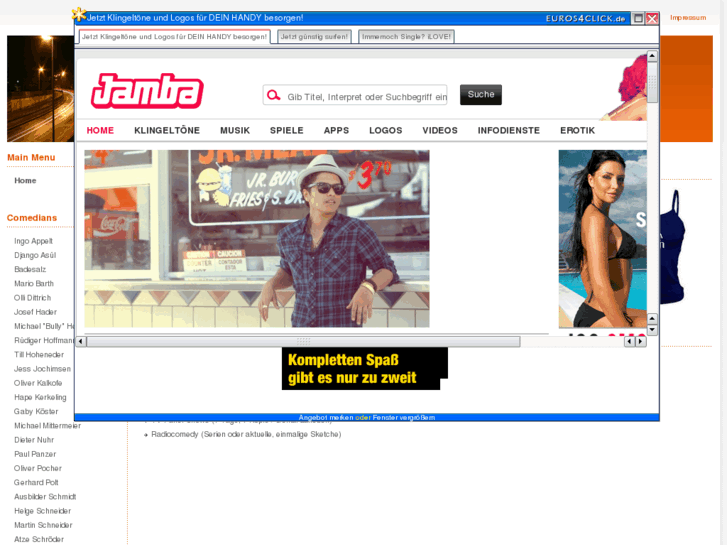Open LOGOS menu item
Screen dimensions: 727x545
[x=386, y=130]
